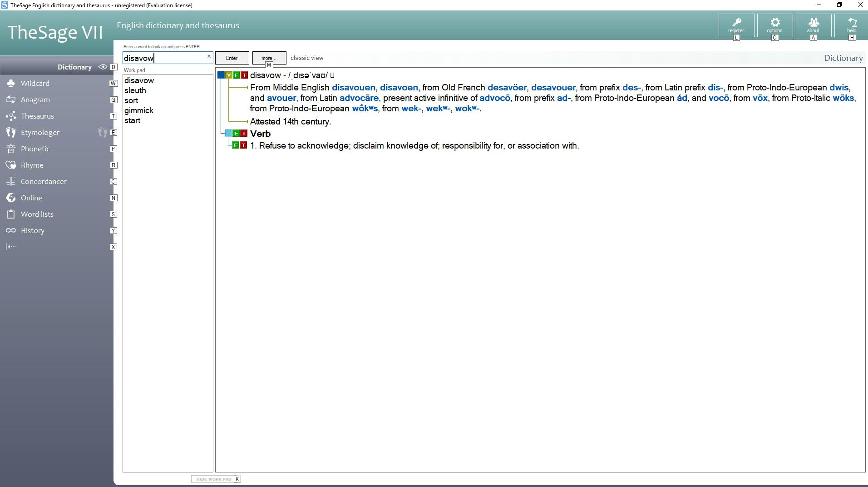Click the yellow Y icon beside disavow headword
The height and width of the screenshot is (487, 868).
[x=229, y=75]
